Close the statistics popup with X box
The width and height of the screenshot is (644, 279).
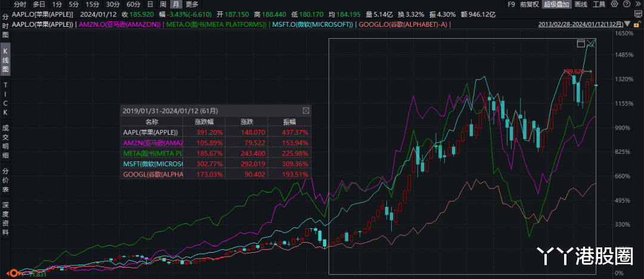tap(305, 110)
